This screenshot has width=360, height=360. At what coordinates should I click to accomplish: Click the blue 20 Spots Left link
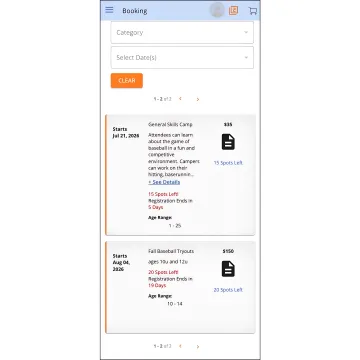[228, 290]
